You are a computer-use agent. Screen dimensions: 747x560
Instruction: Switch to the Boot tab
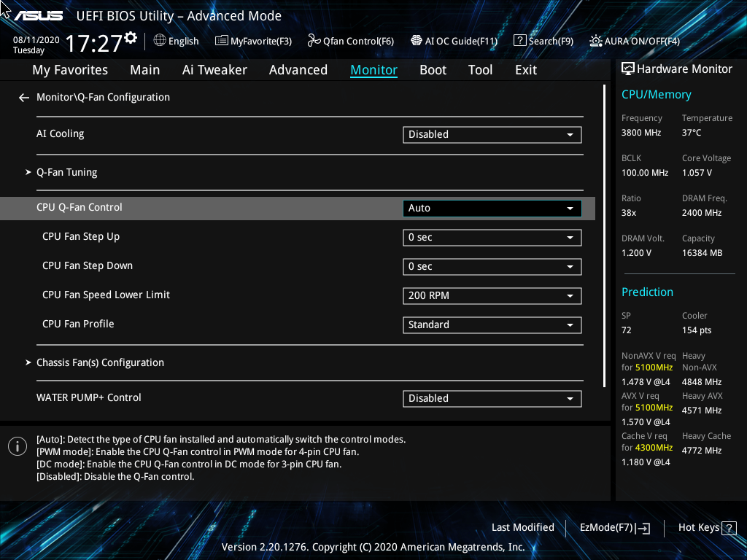pos(433,69)
